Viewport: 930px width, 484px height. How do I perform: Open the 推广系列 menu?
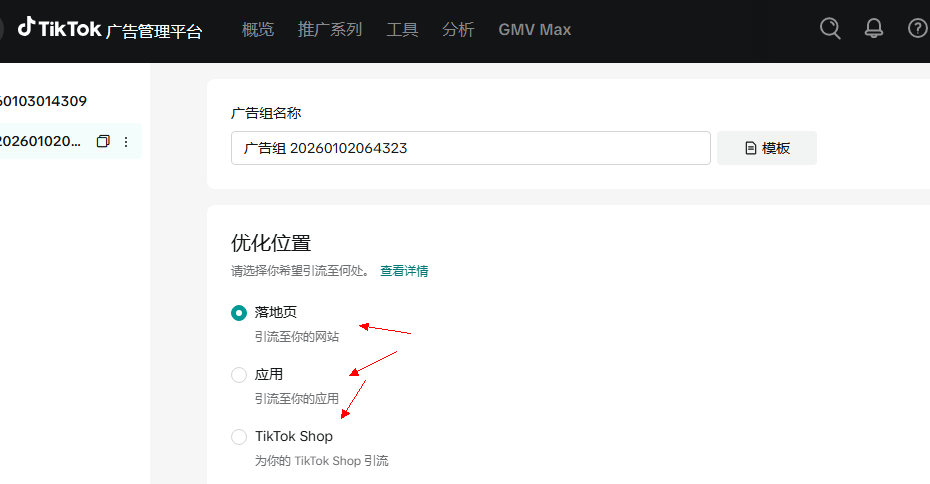pos(330,30)
